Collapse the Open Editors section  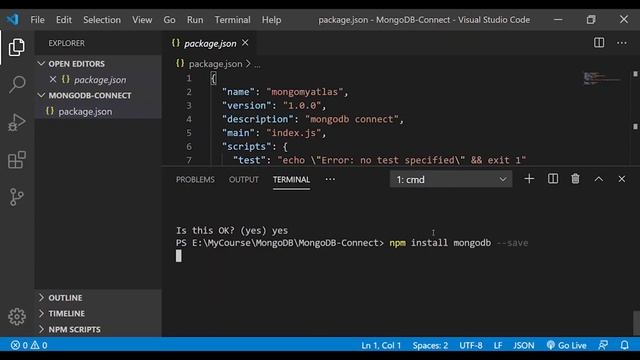41,64
